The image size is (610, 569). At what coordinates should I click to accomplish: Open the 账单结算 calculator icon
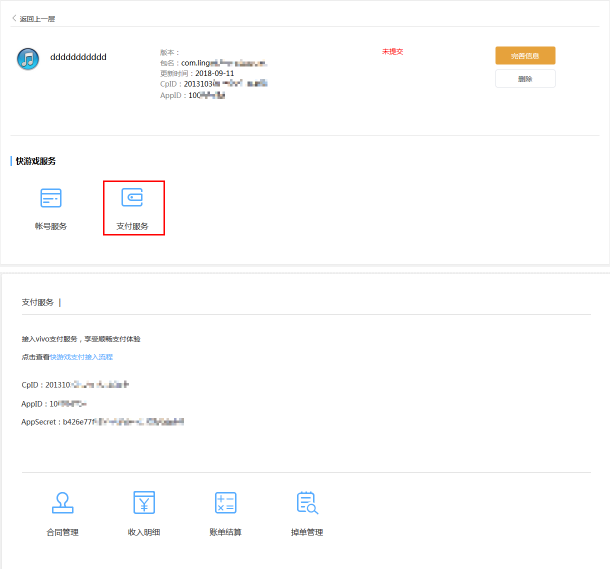click(225, 503)
